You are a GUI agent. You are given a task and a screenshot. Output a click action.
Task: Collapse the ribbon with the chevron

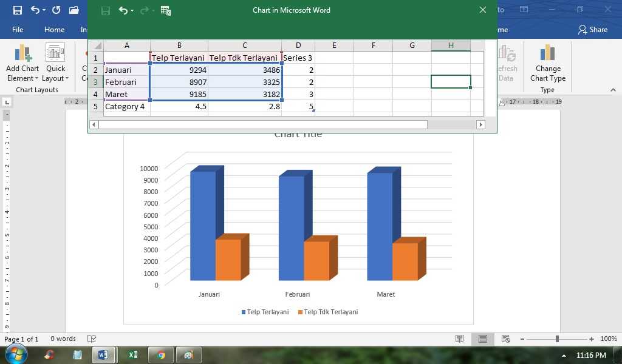tap(613, 90)
